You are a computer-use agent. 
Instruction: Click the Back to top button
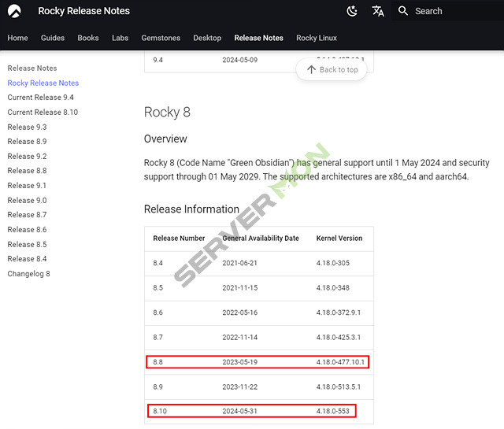pos(332,69)
